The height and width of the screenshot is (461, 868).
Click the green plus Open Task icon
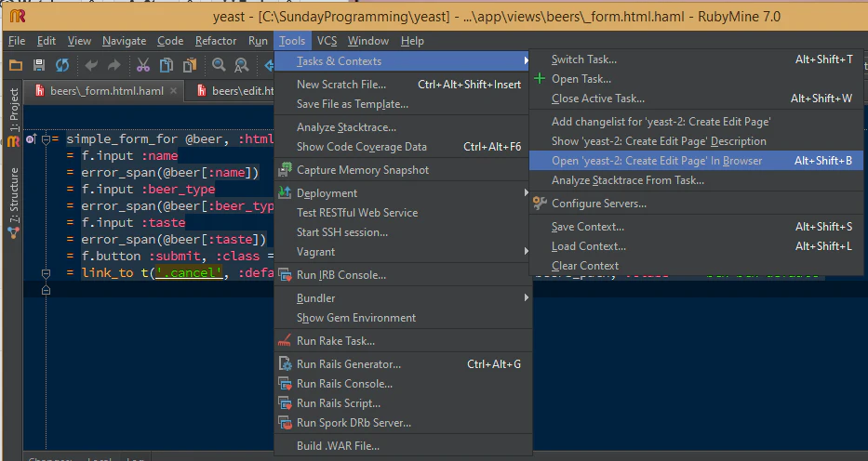(540, 79)
